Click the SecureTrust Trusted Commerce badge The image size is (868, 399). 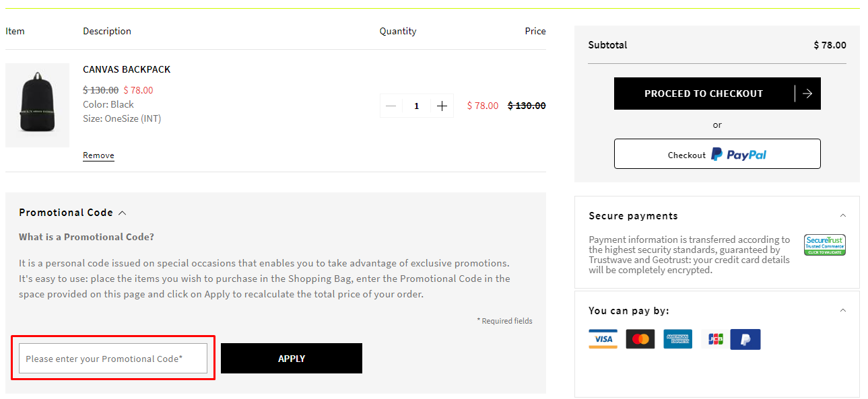pos(824,244)
